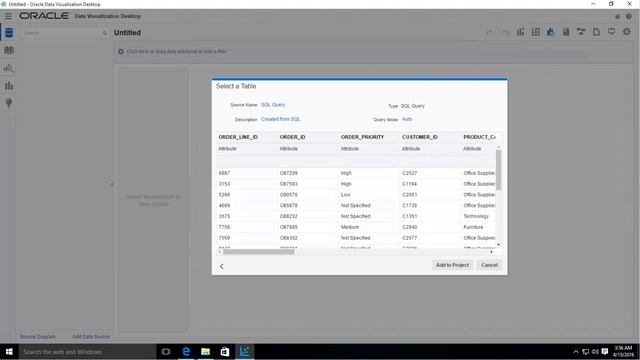Select cell 'Technology' in product column

click(476, 216)
